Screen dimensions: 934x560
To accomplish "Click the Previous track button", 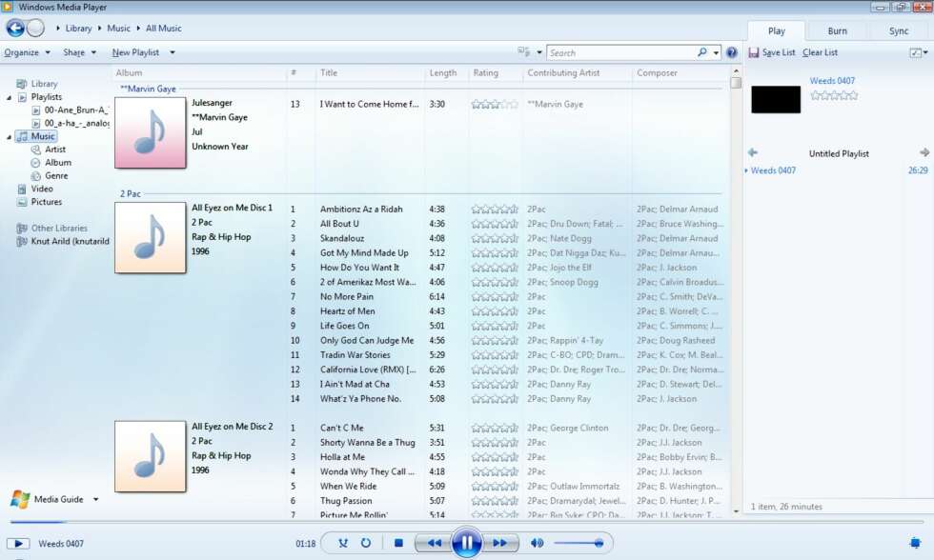I will 433,543.
